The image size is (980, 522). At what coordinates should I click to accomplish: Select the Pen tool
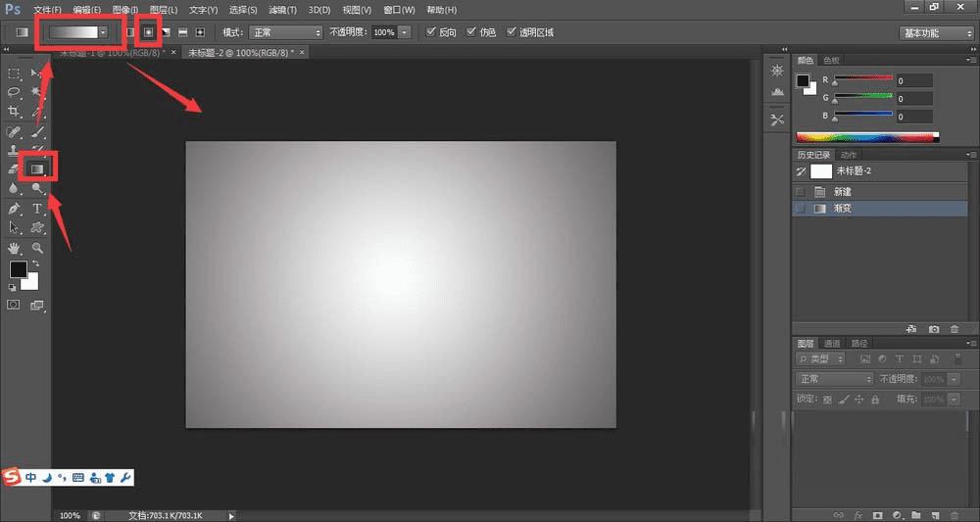pyautogui.click(x=15, y=209)
